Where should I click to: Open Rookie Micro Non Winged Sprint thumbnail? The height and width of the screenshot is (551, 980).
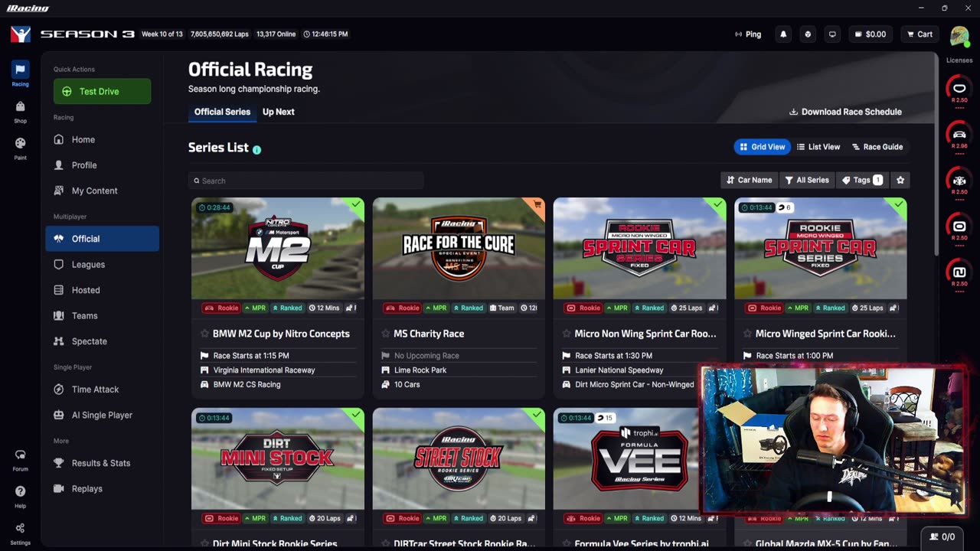pyautogui.click(x=639, y=249)
